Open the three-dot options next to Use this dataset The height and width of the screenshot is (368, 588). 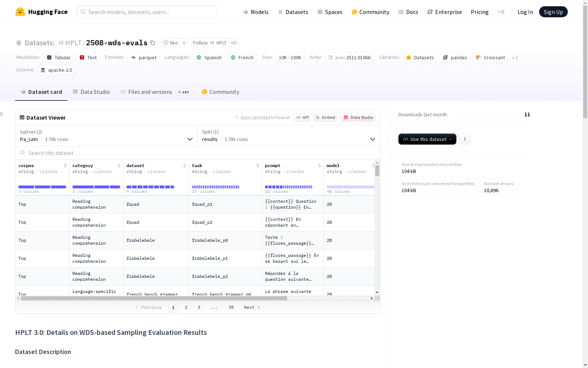pos(465,139)
